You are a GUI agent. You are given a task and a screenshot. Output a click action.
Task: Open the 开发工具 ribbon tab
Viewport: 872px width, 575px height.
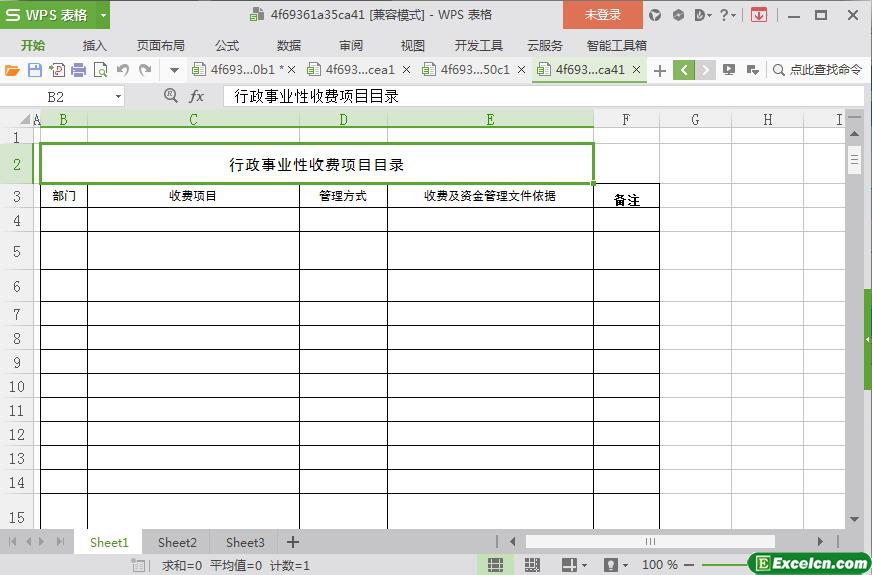[x=478, y=46]
